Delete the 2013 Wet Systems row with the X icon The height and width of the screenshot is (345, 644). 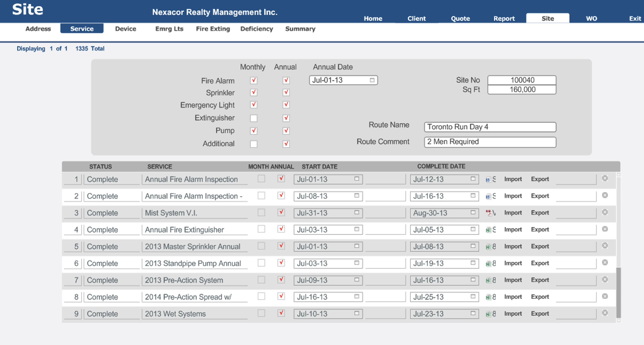coord(605,313)
